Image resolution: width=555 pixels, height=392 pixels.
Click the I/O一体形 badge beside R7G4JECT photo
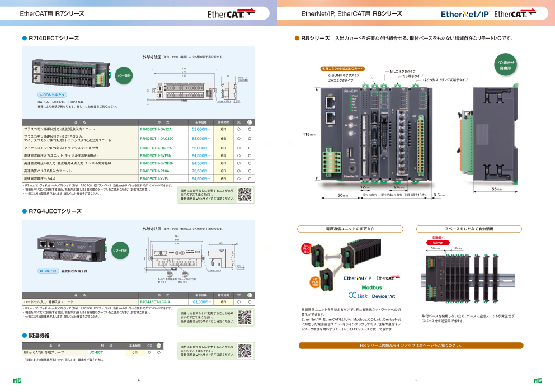coord(120,250)
